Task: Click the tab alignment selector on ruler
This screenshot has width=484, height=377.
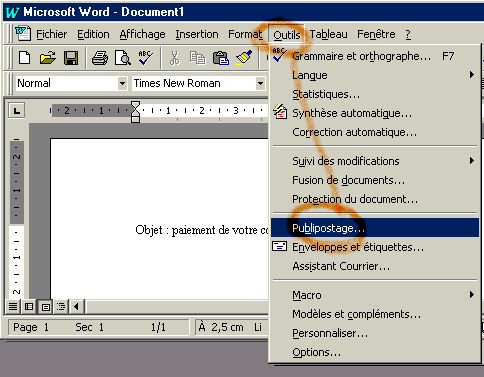Action: [16, 110]
